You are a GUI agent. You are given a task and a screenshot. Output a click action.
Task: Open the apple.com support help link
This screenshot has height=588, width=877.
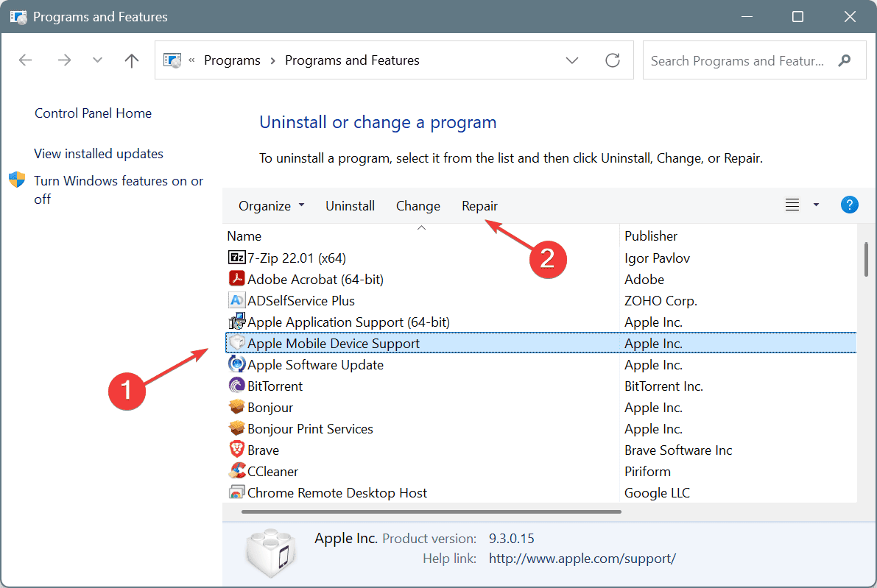click(582, 559)
